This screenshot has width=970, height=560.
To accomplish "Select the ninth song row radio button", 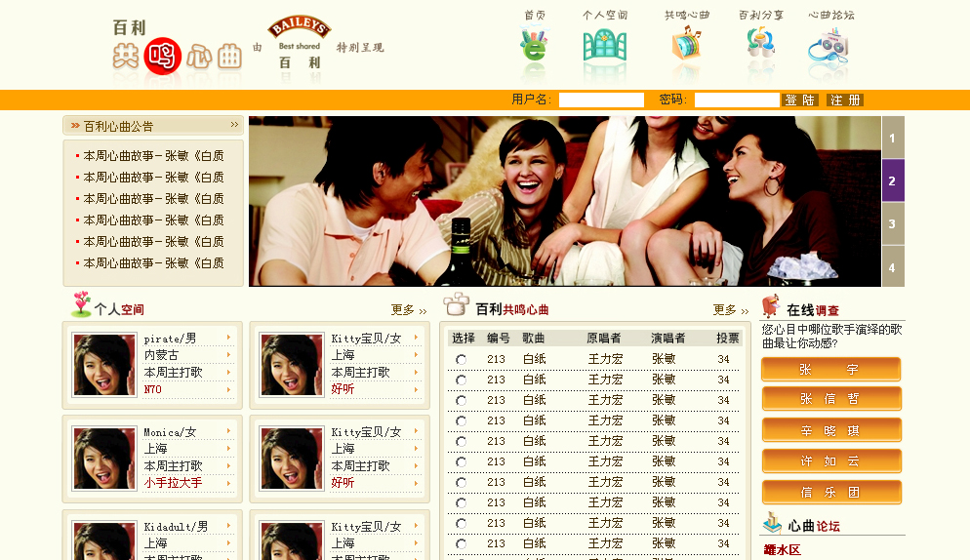I will click(x=461, y=524).
